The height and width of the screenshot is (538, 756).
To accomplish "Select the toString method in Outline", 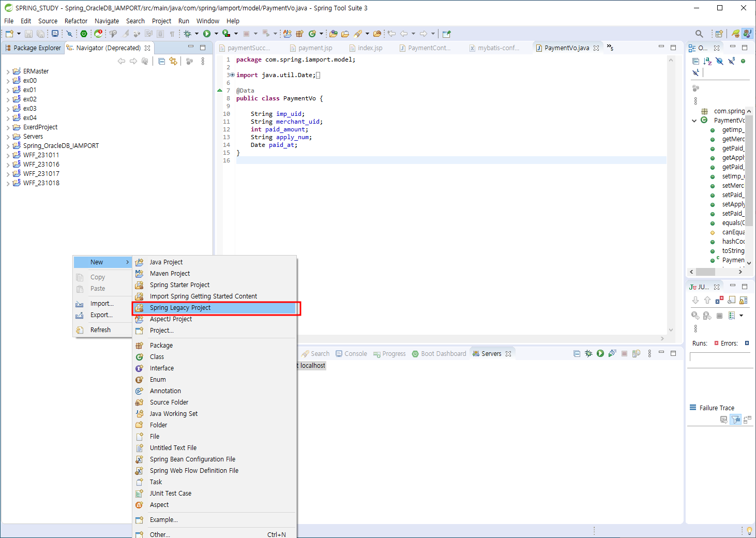I will [733, 251].
